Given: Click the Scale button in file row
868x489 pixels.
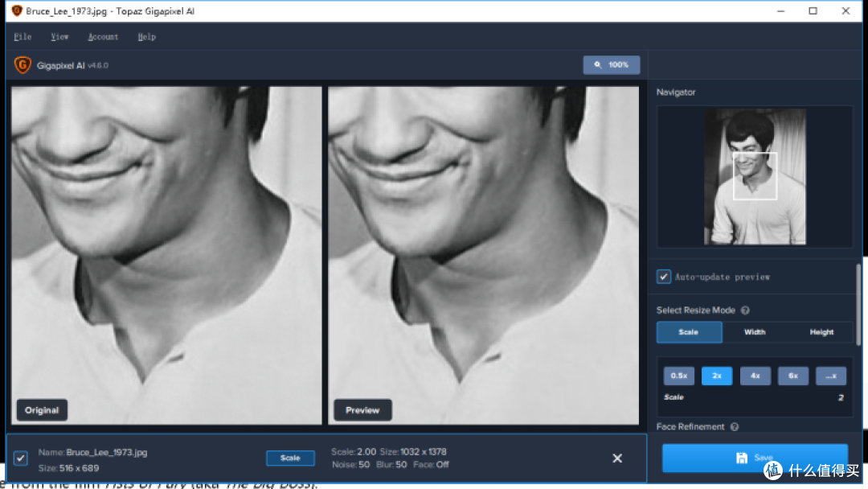Looking at the screenshot, I should coord(290,458).
